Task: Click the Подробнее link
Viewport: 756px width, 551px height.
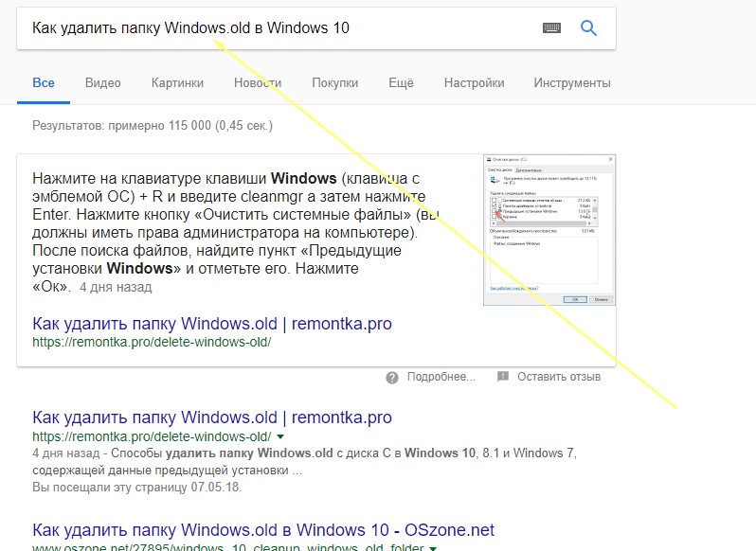Action: pos(441,377)
